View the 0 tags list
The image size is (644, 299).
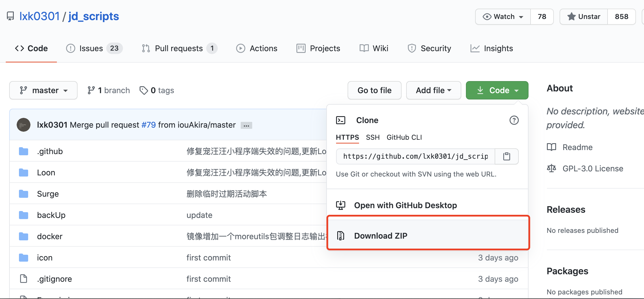(x=157, y=90)
